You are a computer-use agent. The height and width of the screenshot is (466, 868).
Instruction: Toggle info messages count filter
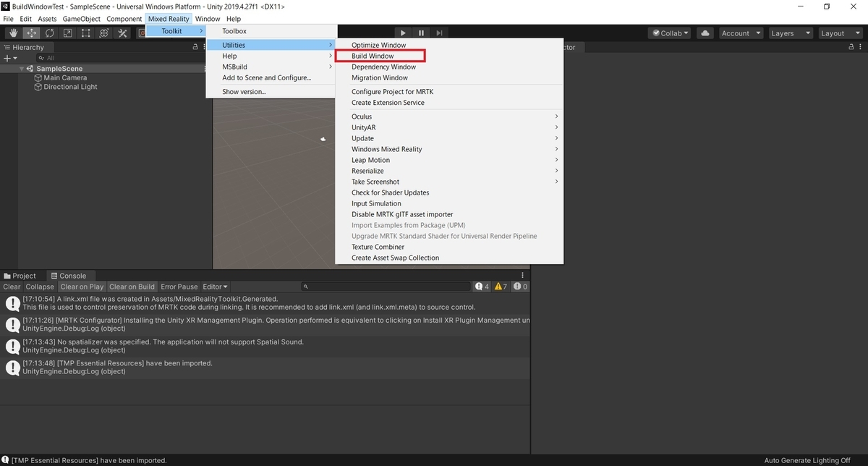[482, 287]
